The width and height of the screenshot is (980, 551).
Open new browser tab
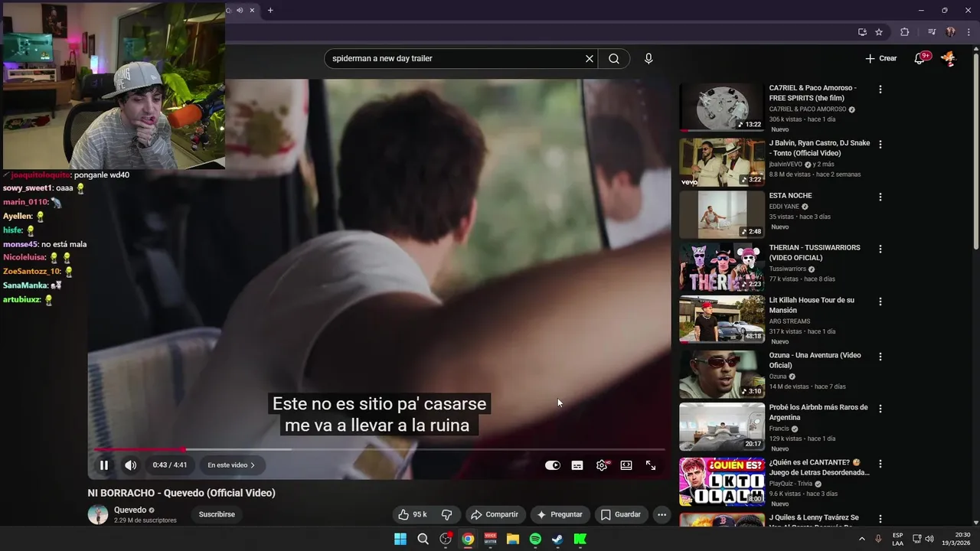click(x=270, y=10)
